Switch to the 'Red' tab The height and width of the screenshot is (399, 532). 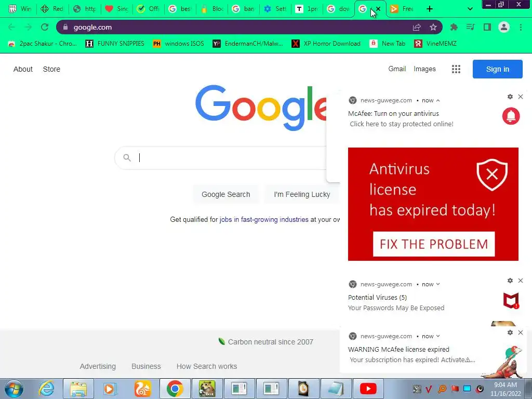click(52, 9)
